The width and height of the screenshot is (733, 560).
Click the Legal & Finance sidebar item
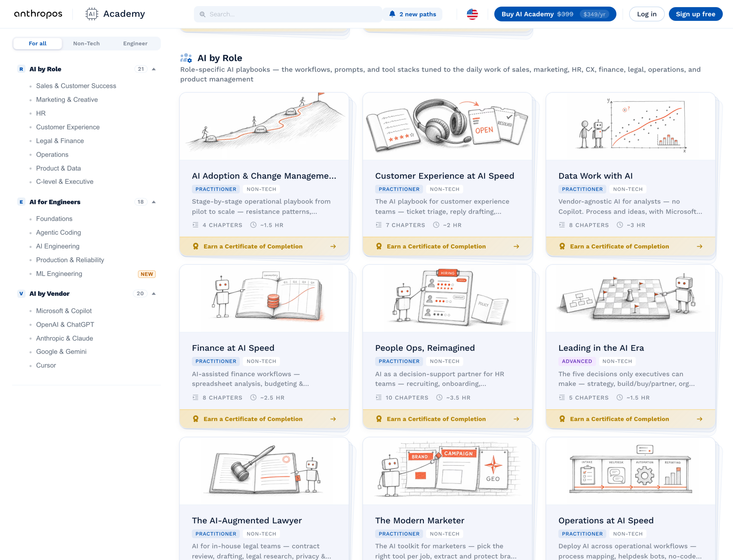coord(60,141)
